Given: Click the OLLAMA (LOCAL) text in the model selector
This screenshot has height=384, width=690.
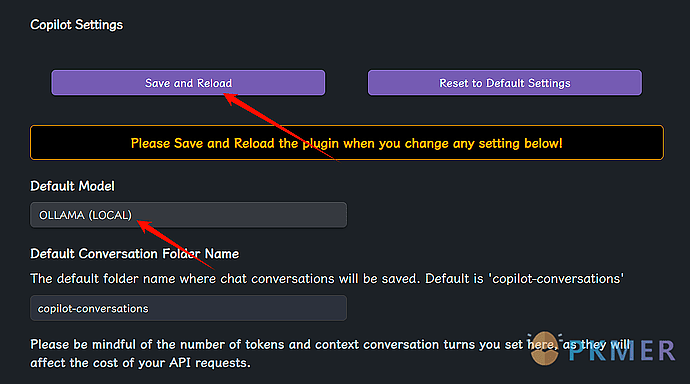Looking at the screenshot, I should (85, 215).
